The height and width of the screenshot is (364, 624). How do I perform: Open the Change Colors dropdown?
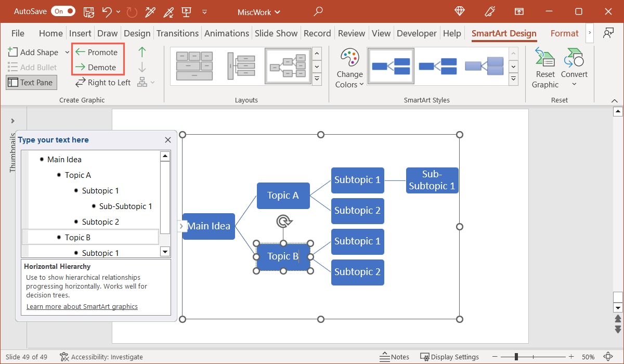point(349,68)
